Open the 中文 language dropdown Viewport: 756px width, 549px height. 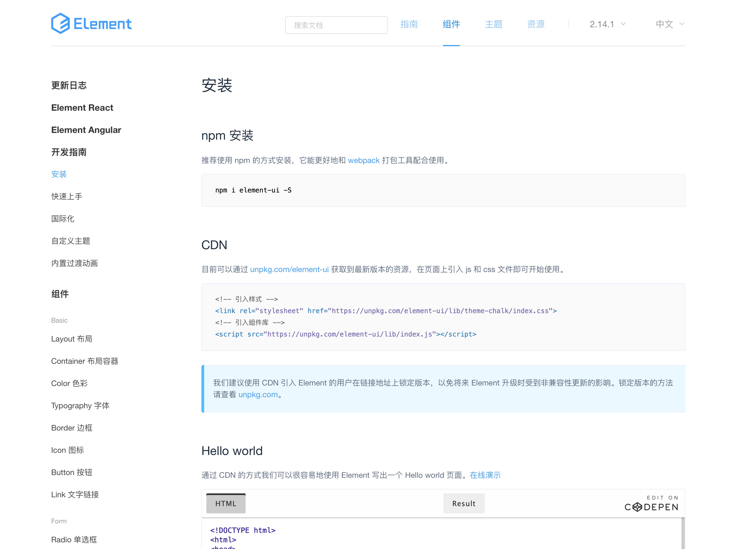click(664, 24)
